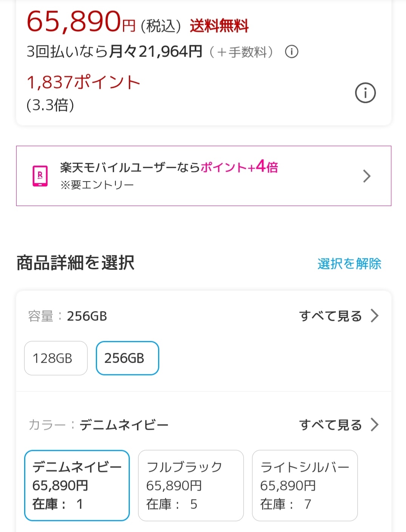Screen dimensions: 406x532
Task: Tap the ※要エントリー entry note
Action: [x=97, y=185]
